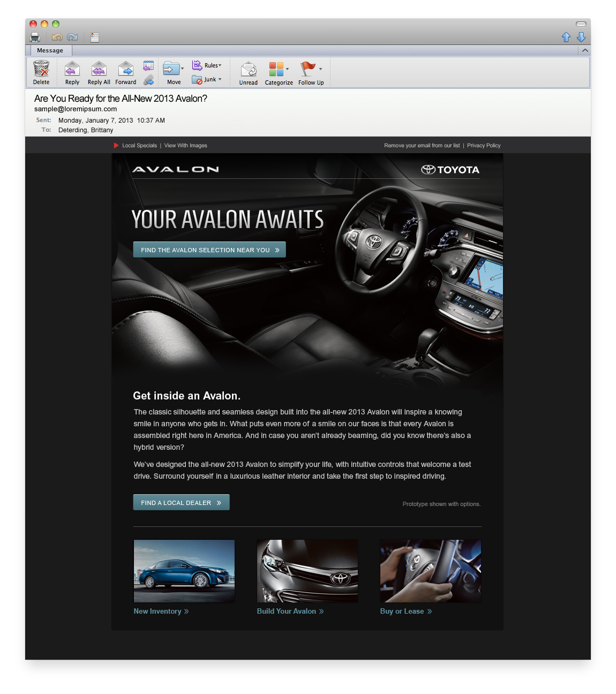The width and height of the screenshot is (616, 694).
Task: Navigate to previous message with up arrow
Action: [566, 37]
